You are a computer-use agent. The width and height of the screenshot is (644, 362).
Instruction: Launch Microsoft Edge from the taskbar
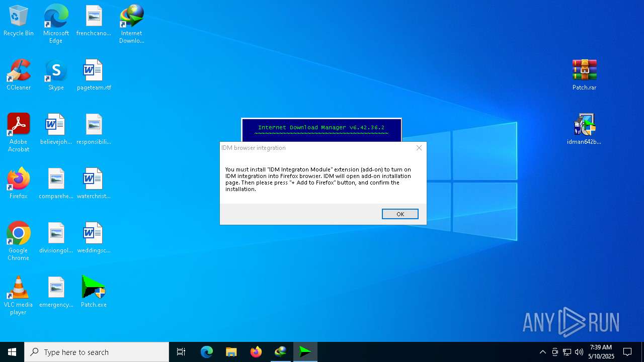(x=207, y=352)
